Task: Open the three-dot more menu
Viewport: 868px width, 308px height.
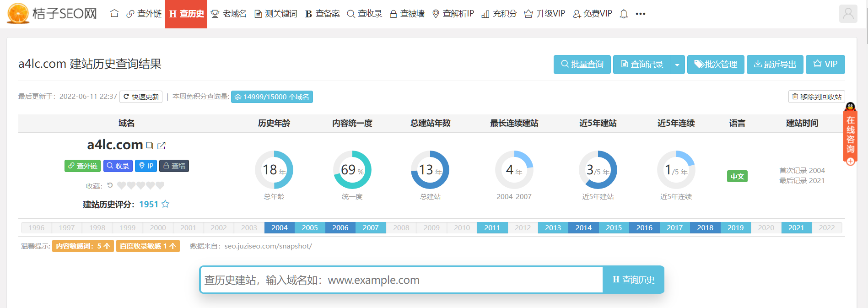Action: (641, 14)
